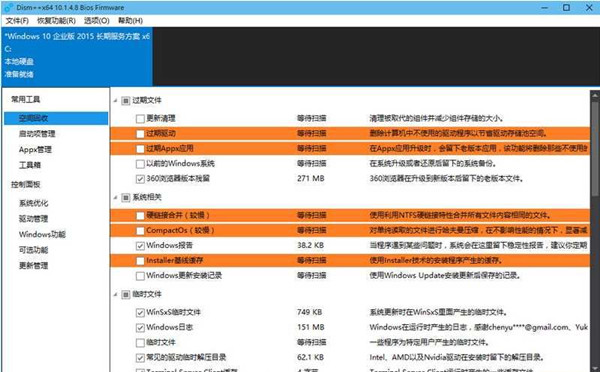Toggle the 临时文件 group checkbox
This screenshot has width=600, height=372.
(126, 294)
